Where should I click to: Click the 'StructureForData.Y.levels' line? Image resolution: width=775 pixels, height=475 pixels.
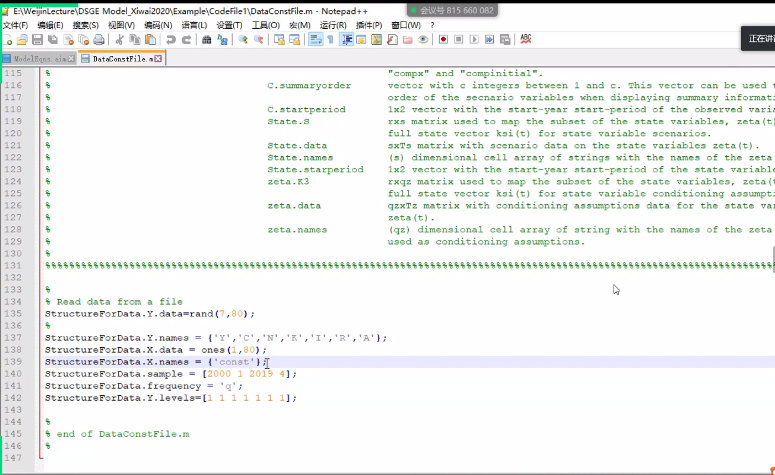(x=171, y=398)
